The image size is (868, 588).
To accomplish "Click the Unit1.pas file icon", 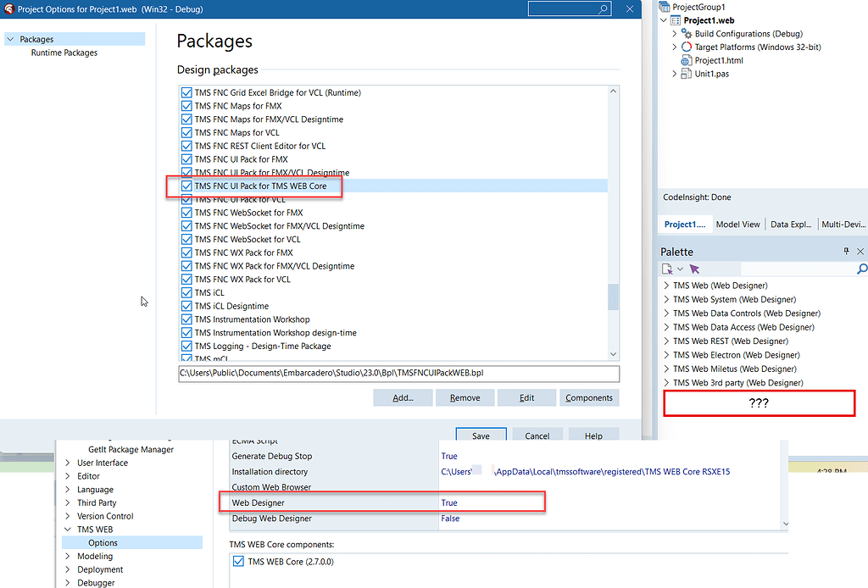I will 687,74.
